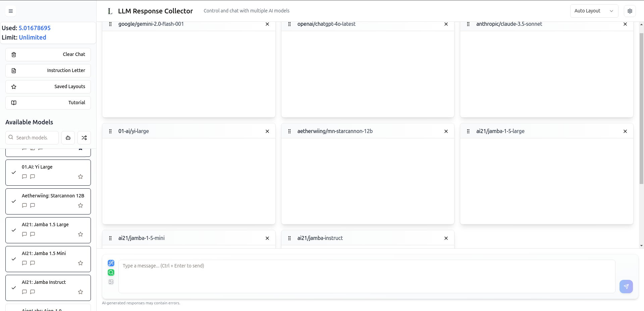Grab the drag handle of ai21/jamba-1-5-mini panel
Viewport: 644px width, 311px height.
pyautogui.click(x=110, y=238)
